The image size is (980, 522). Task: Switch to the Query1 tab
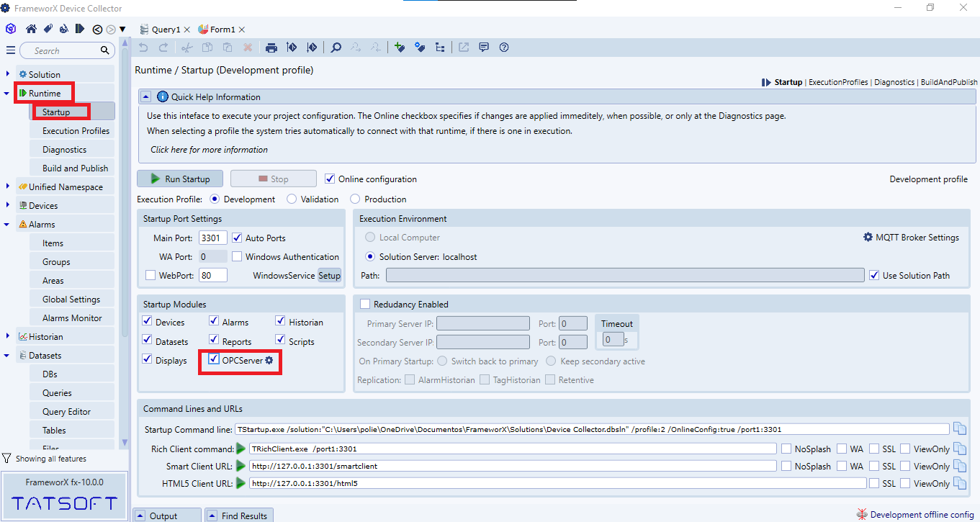click(165, 30)
